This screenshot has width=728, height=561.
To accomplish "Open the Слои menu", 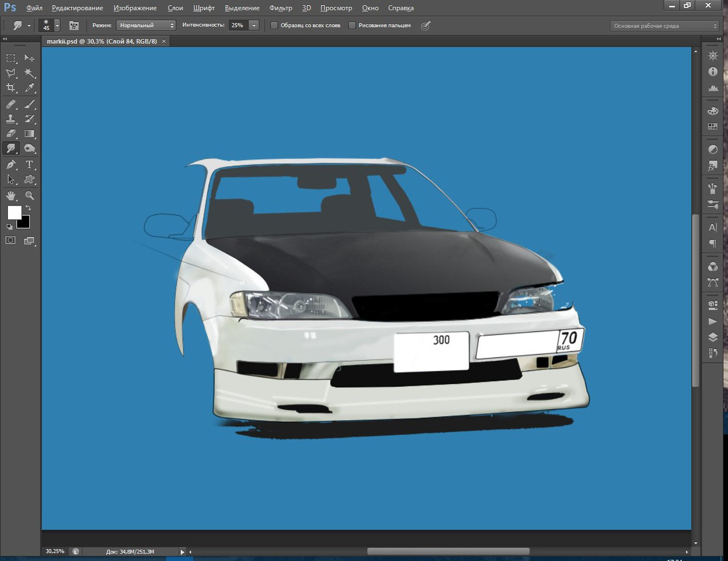I will 175,8.
